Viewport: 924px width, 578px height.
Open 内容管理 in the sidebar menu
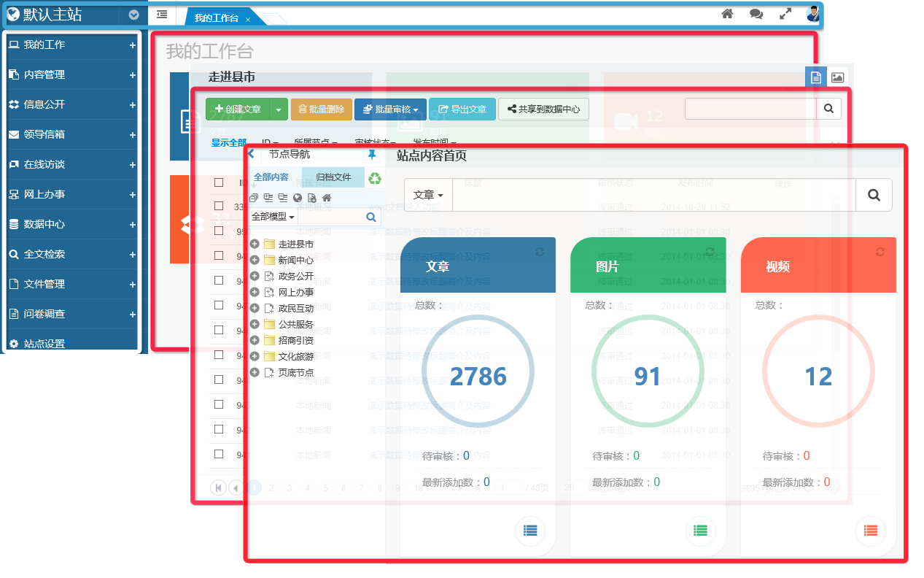(x=71, y=74)
